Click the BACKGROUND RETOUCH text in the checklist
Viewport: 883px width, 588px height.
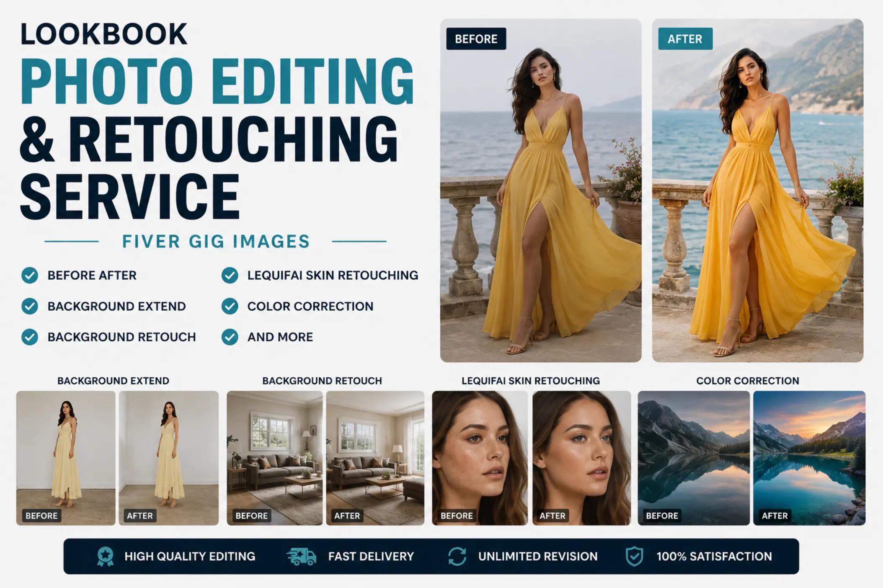[x=121, y=337]
